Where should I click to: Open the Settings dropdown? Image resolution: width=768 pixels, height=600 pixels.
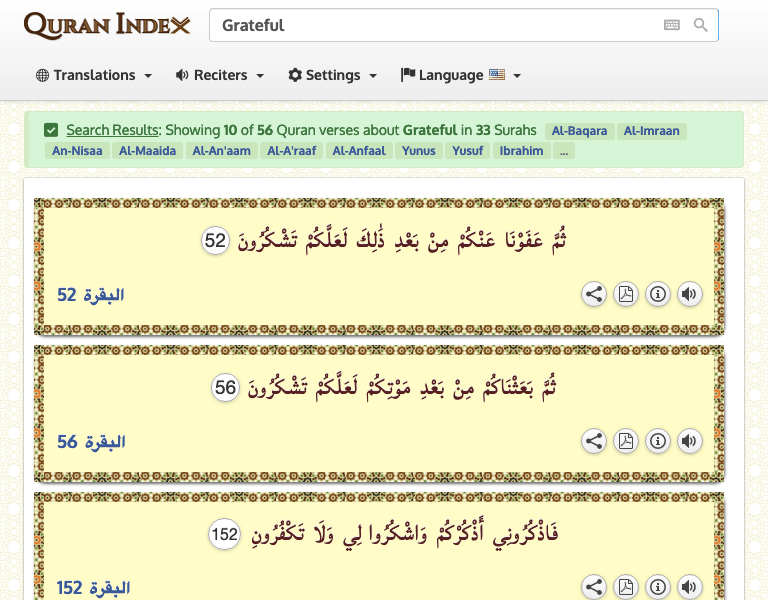[x=333, y=75]
